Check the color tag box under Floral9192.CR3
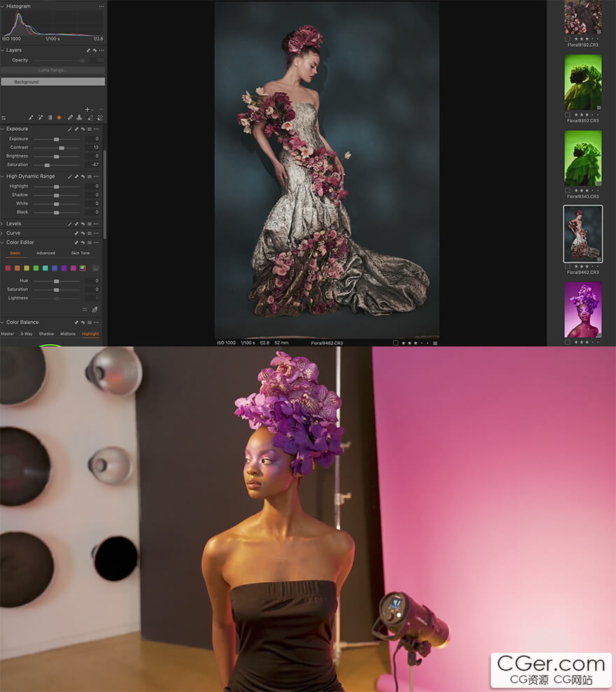The width and height of the screenshot is (616, 692). click(568, 38)
